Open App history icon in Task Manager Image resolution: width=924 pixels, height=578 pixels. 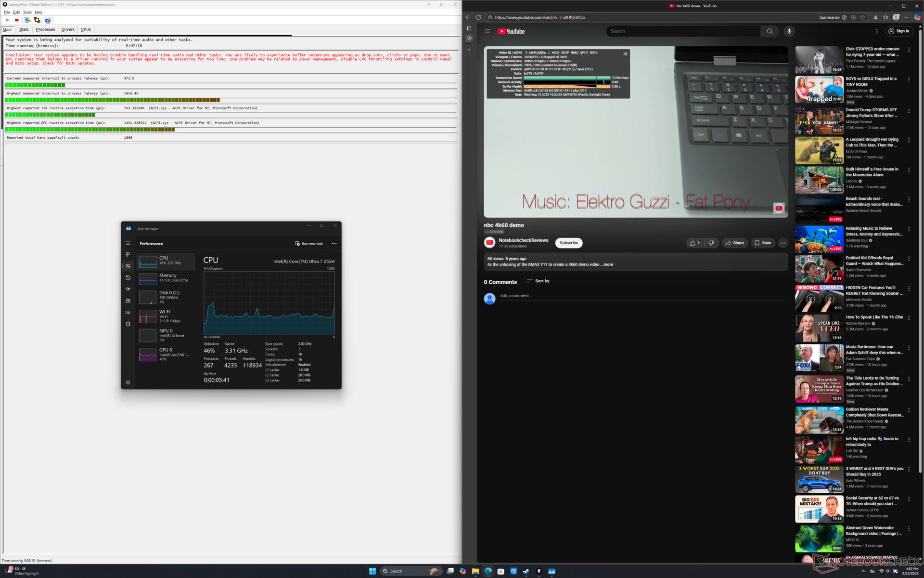tap(128, 277)
